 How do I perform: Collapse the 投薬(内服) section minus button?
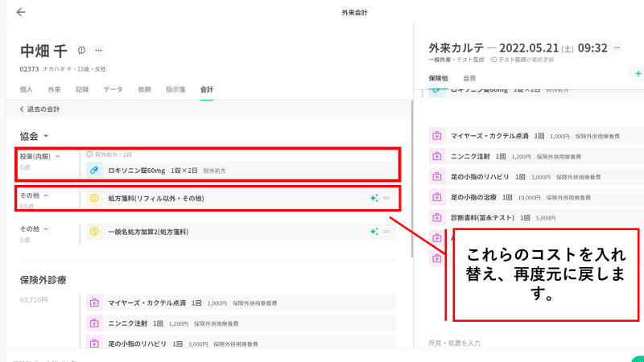(57, 156)
